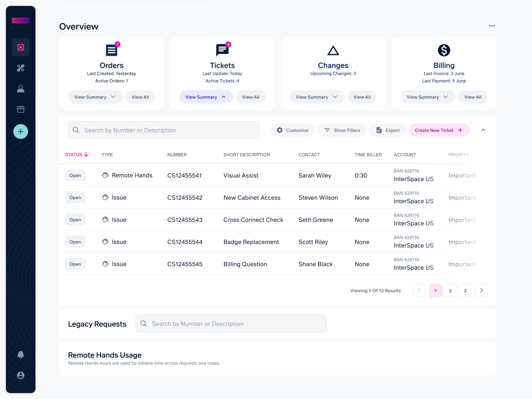Click contact 'Scott Riley'
This screenshot has width=532, height=399.
click(x=313, y=242)
